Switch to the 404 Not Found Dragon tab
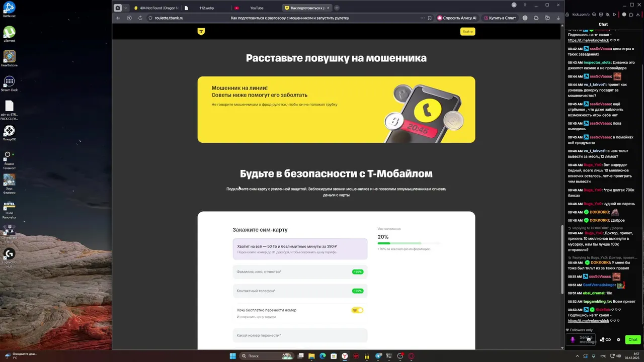The height and width of the screenshot is (362, 644). [x=156, y=8]
